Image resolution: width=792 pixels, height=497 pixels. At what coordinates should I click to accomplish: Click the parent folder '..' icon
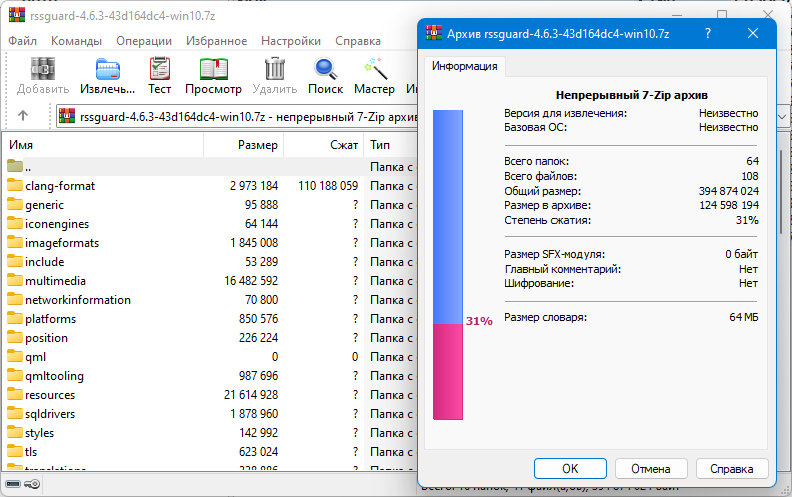(15, 166)
